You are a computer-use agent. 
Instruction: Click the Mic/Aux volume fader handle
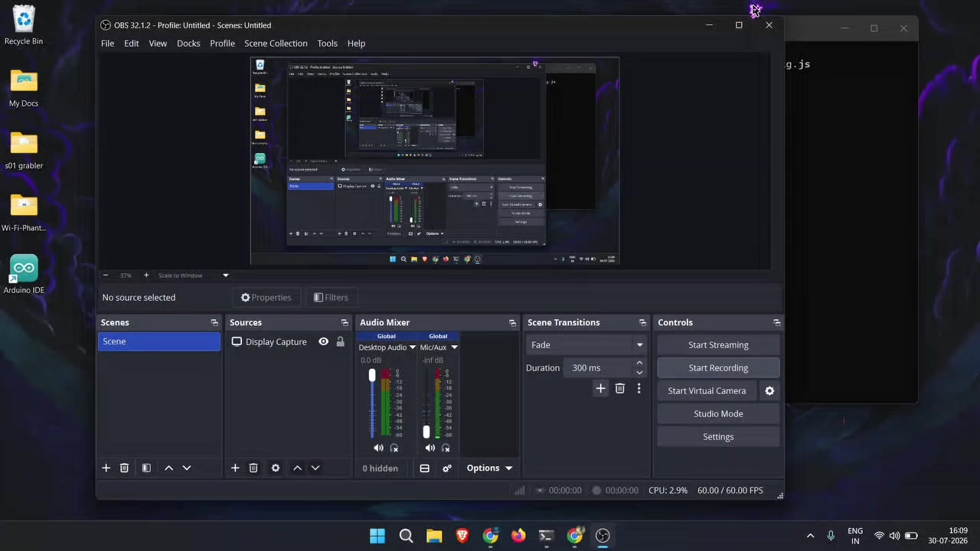(x=426, y=432)
